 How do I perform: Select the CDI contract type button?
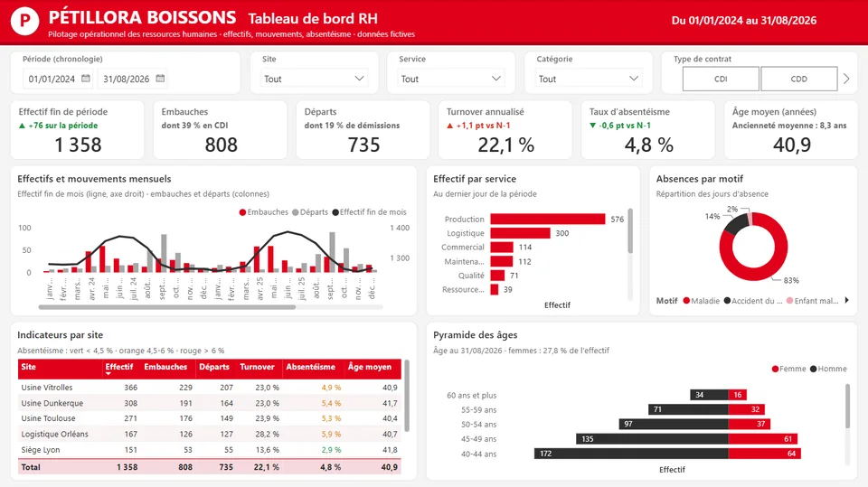click(x=721, y=80)
